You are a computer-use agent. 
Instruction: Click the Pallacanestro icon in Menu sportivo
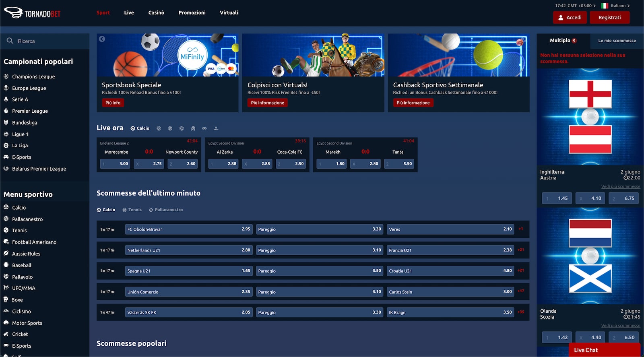pyautogui.click(x=6, y=219)
